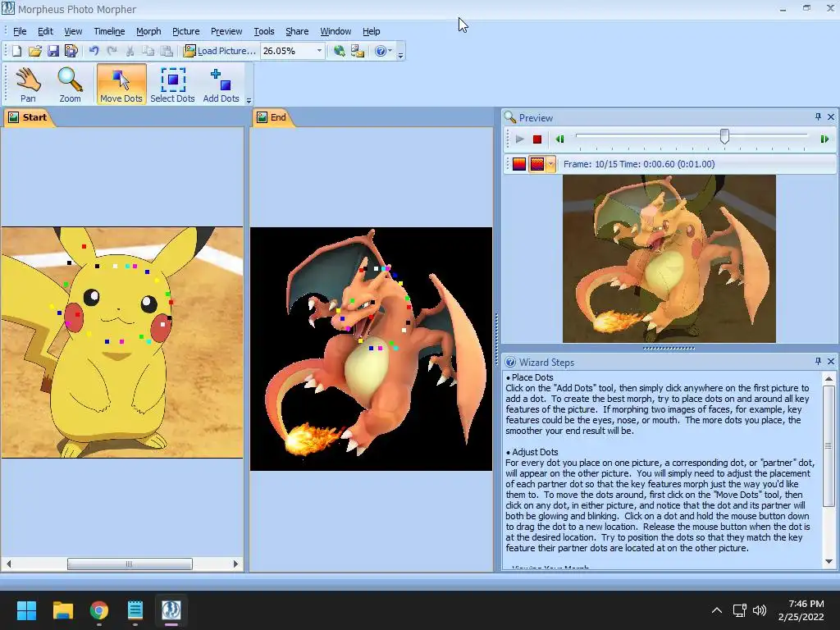
Task: Cut with the scissors toolbar icon
Action: tap(130, 51)
